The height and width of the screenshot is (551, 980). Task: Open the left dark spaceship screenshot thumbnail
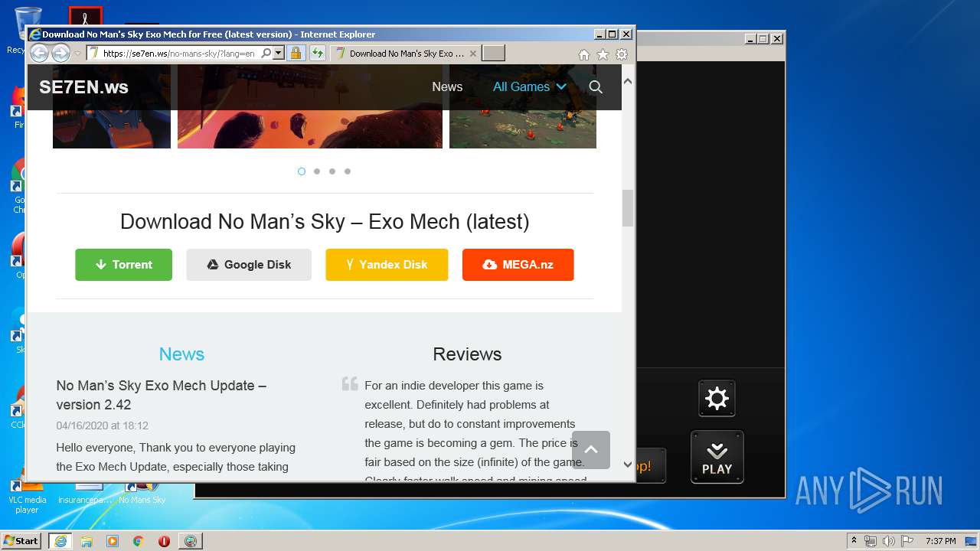pos(112,129)
